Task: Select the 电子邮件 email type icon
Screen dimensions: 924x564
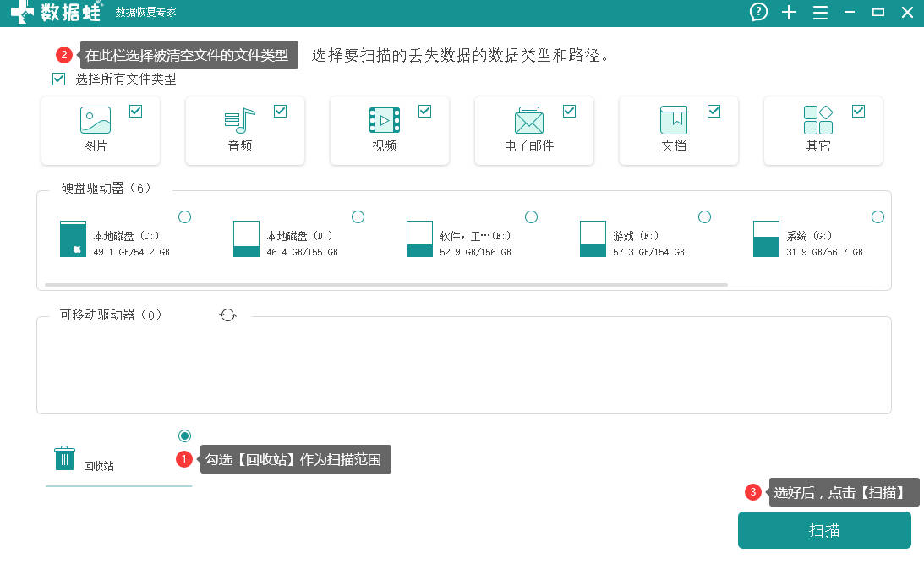Action: coord(529,120)
